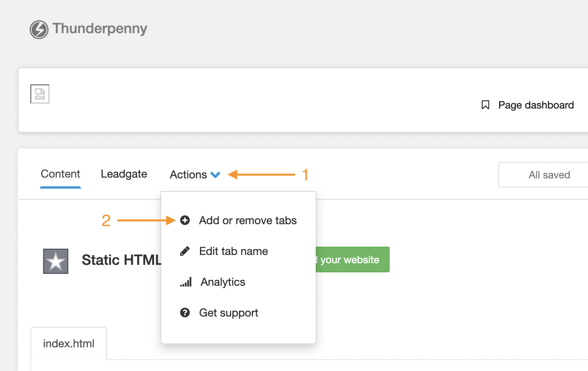Click the broken page image thumbnail
The image size is (588, 371).
40,94
